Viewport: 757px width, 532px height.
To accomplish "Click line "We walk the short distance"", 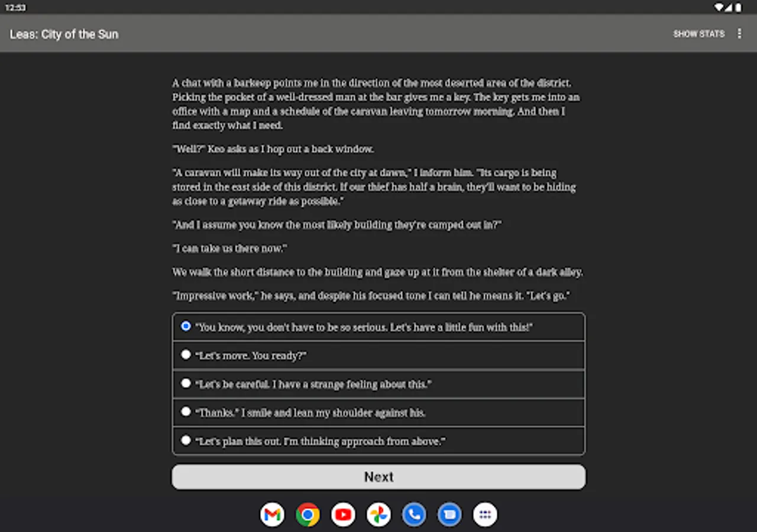I will coord(377,272).
